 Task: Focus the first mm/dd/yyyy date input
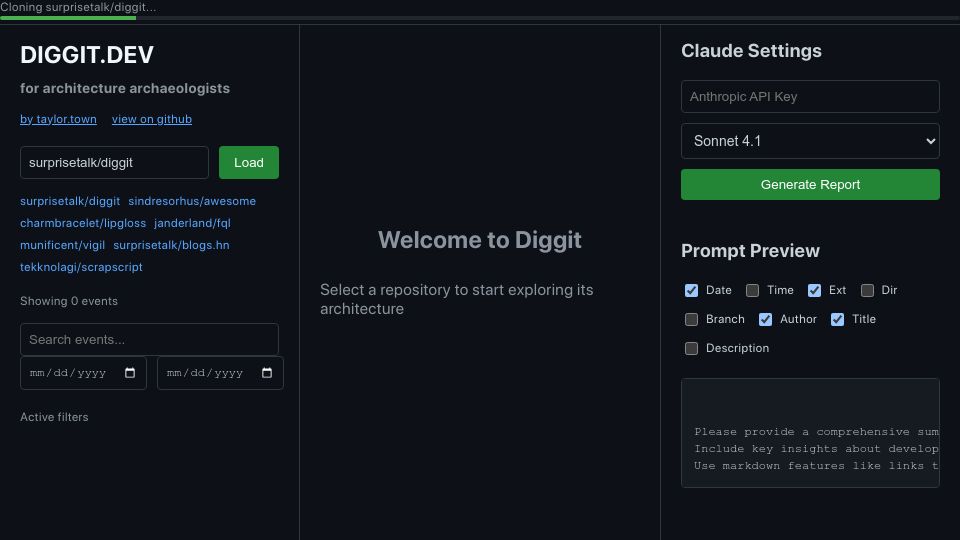pos(83,373)
